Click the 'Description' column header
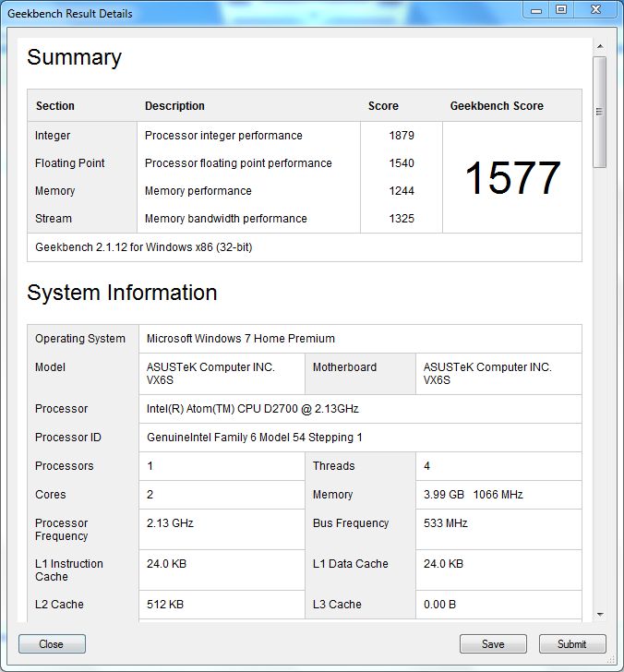Viewport: 624px width, 672px height. coord(174,106)
